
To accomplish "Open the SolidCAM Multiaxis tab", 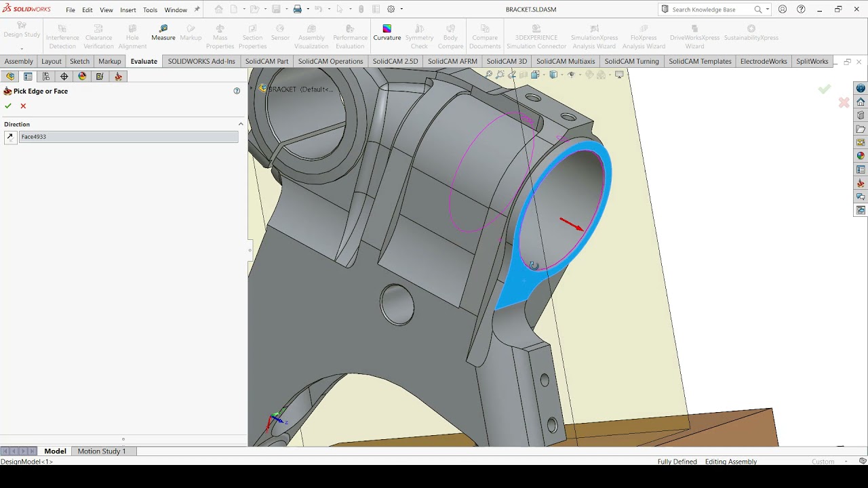I will click(x=566, y=61).
